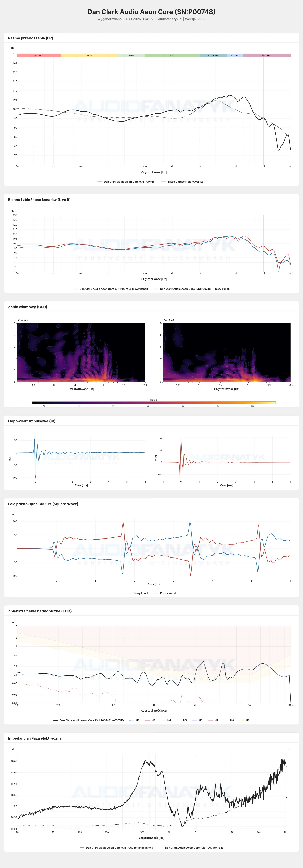This screenshot has width=303, height=868.
Task: Toggle the H6 harmonic in the THD legend
Action: pyautogui.click(x=197, y=720)
